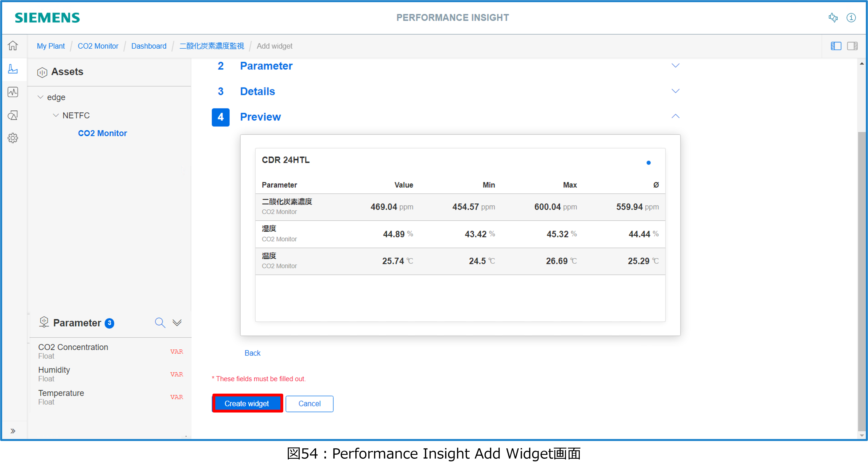
Task: Collapse the edge tree node
Action: pos(40,97)
